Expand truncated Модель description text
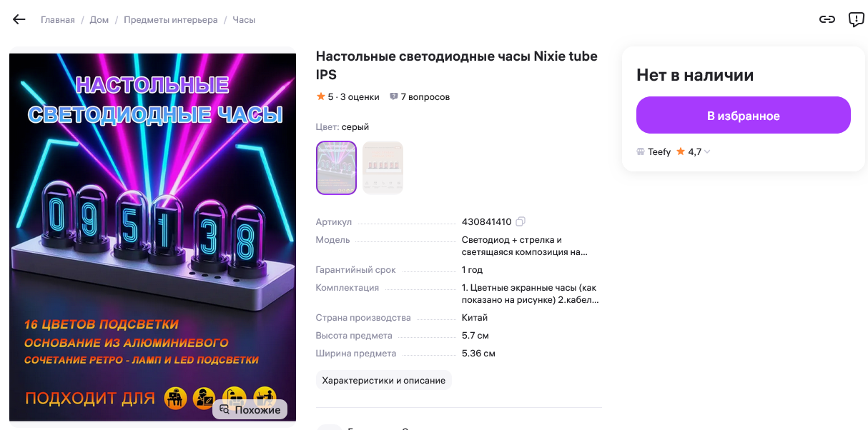This screenshot has height=430, width=868. [525, 246]
